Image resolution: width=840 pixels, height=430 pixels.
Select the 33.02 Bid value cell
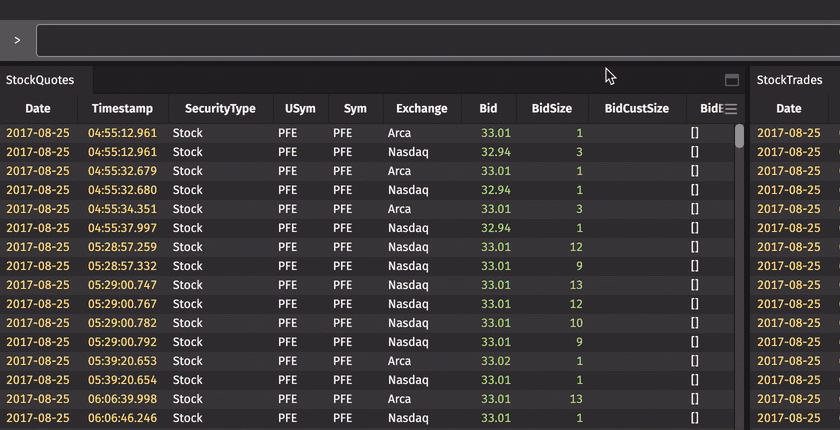point(495,361)
